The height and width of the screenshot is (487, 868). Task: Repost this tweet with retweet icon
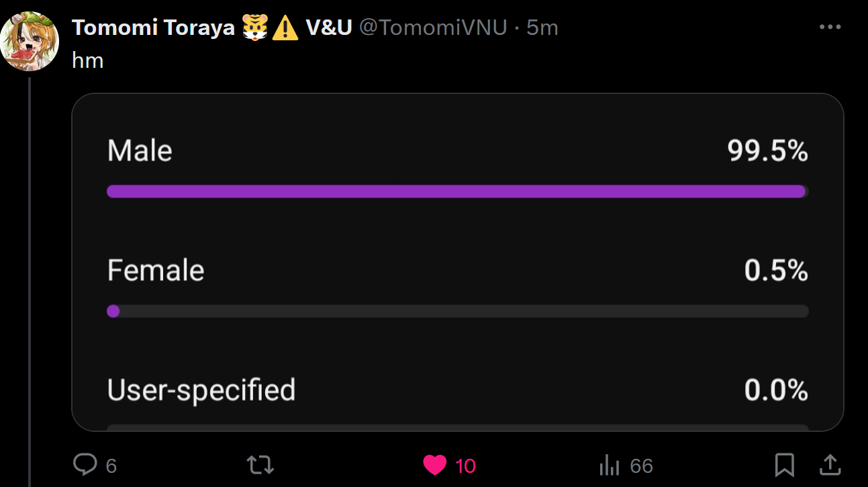260,465
